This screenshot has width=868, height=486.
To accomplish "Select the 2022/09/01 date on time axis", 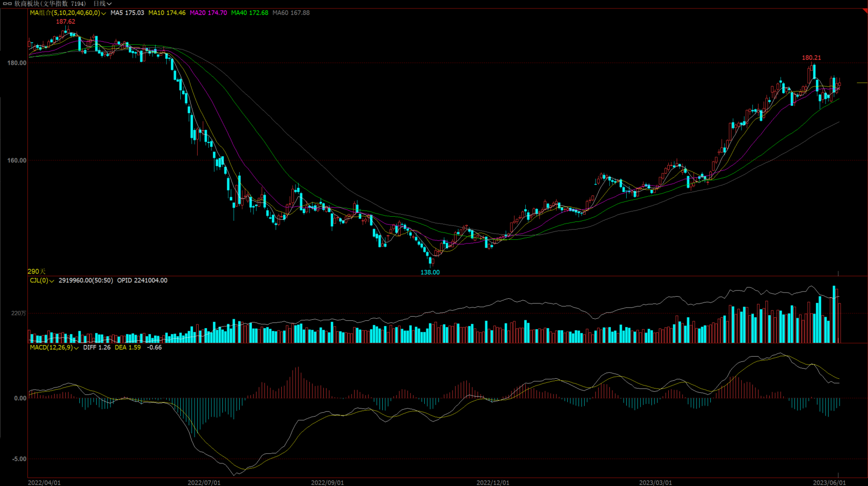I will coord(328,482).
